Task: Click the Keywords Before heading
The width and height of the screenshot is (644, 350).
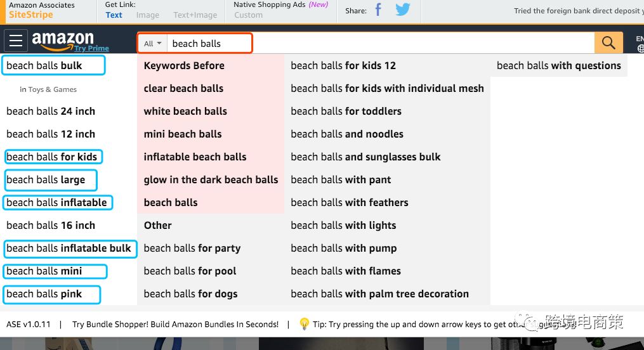Action: 184,66
